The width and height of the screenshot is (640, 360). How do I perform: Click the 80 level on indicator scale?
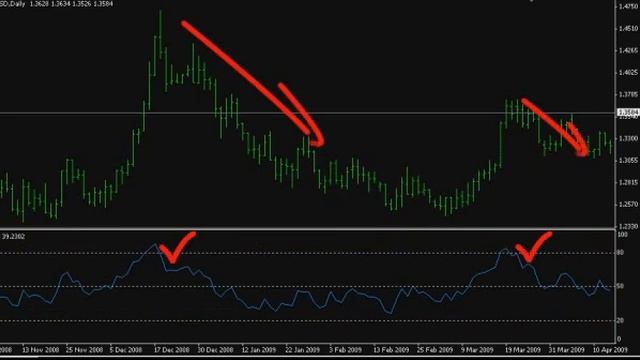tap(620, 253)
